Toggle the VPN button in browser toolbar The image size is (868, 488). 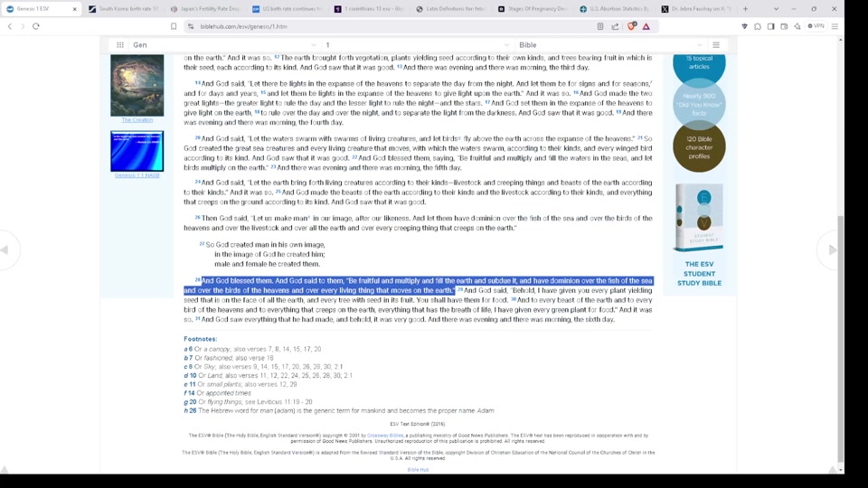pos(816,26)
